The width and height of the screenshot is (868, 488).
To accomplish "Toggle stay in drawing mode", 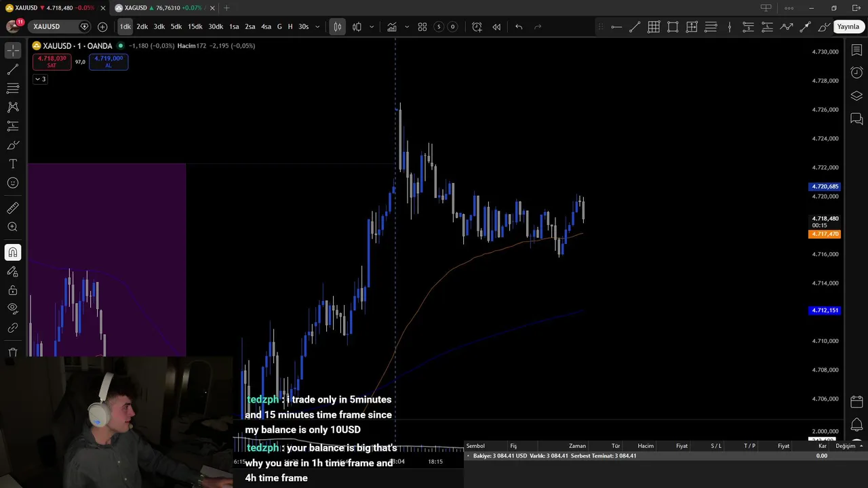I will point(13,271).
